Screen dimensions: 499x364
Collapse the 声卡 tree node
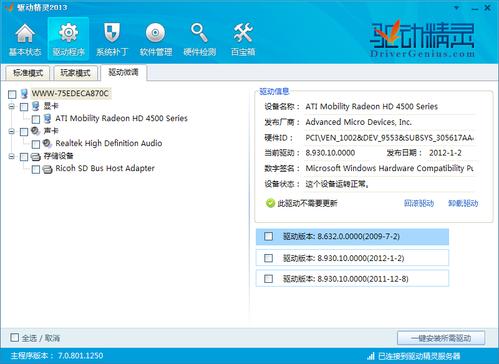(12, 131)
